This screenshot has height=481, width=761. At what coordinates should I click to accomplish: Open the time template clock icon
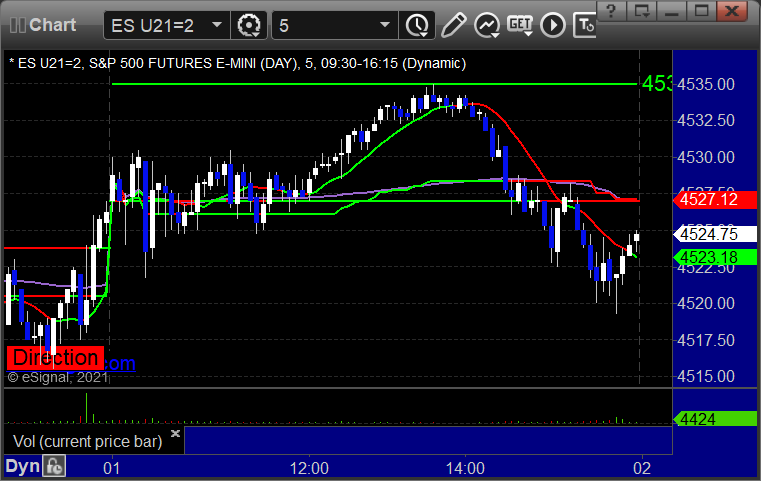click(x=417, y=25)
